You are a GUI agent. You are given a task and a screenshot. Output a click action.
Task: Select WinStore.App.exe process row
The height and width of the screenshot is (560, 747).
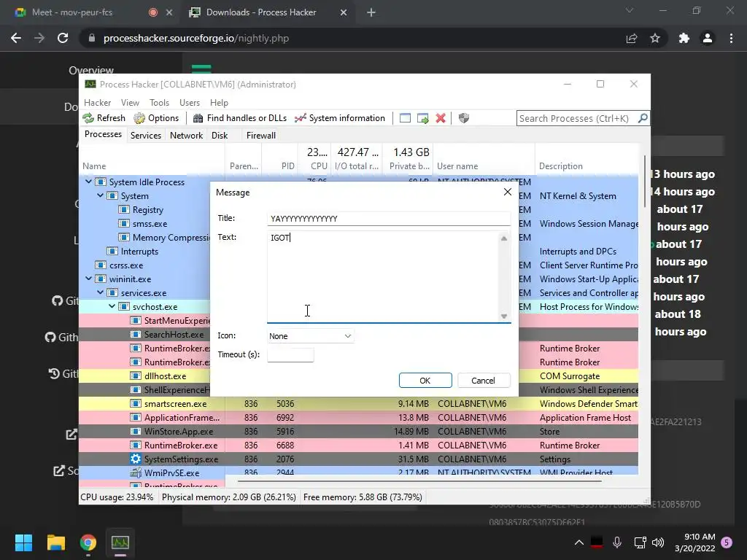pyautogui.click(x=358, y=431)
